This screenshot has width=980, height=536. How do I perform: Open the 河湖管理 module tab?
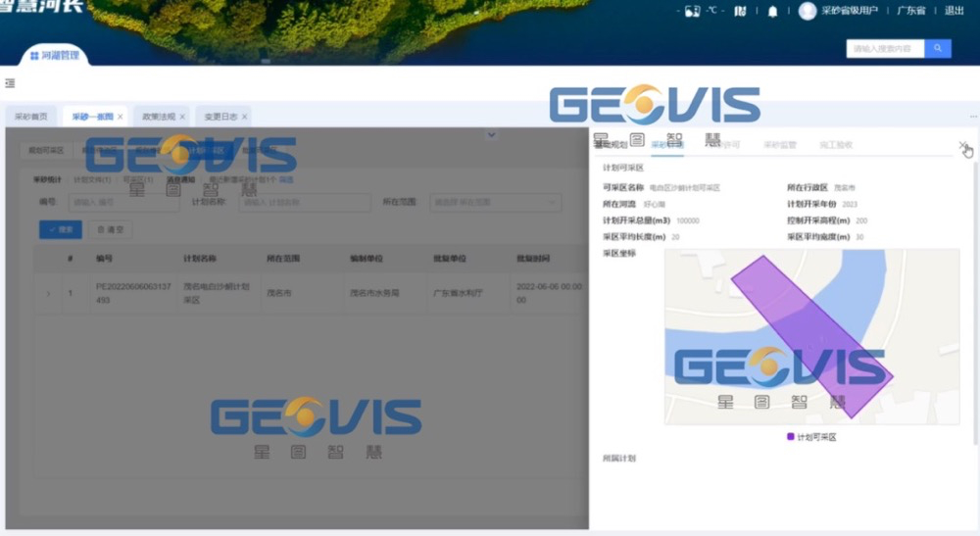[55, 56]
